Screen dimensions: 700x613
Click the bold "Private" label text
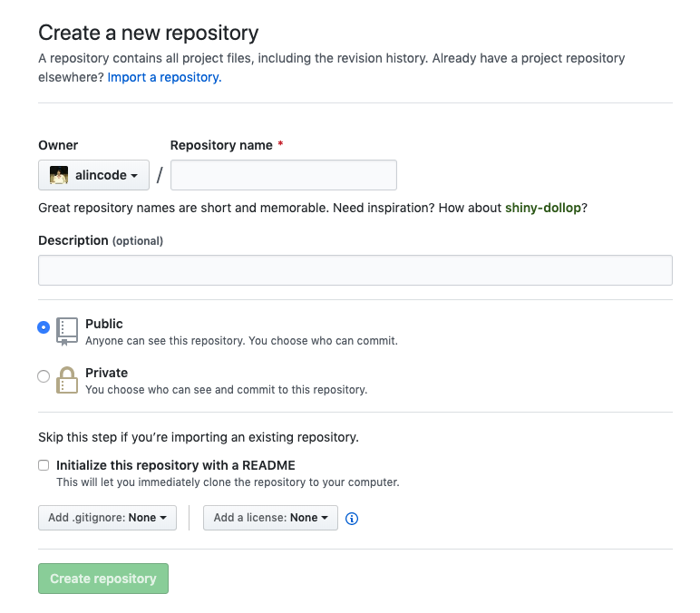coord(106,373)
